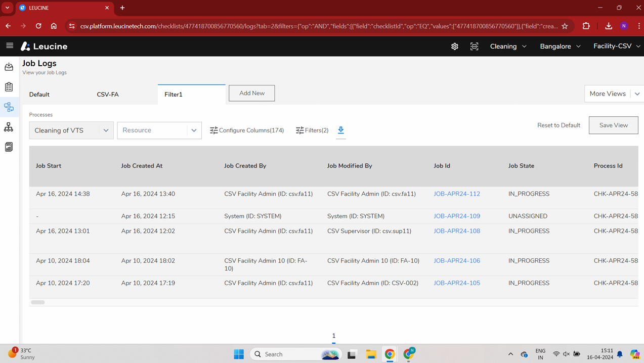Screen dimensions: 644x363
Task: Open browser extensions puzzle icon
Action: click(x=586, y=26)
